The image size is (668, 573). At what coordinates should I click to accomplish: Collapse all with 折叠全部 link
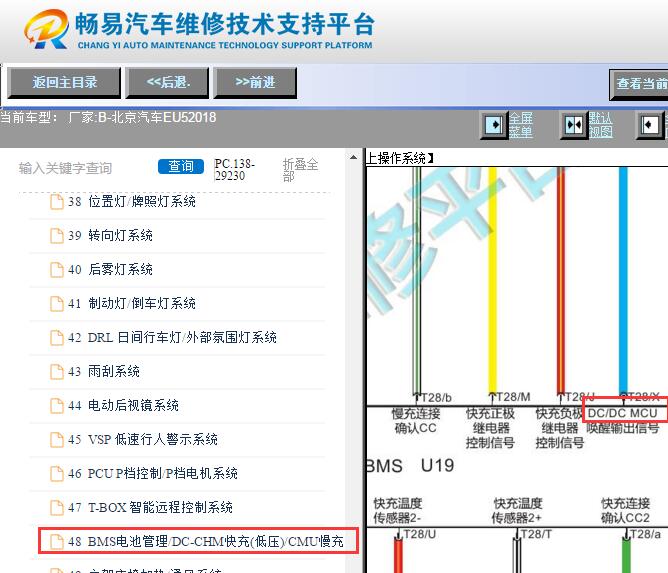pos(300,169)
